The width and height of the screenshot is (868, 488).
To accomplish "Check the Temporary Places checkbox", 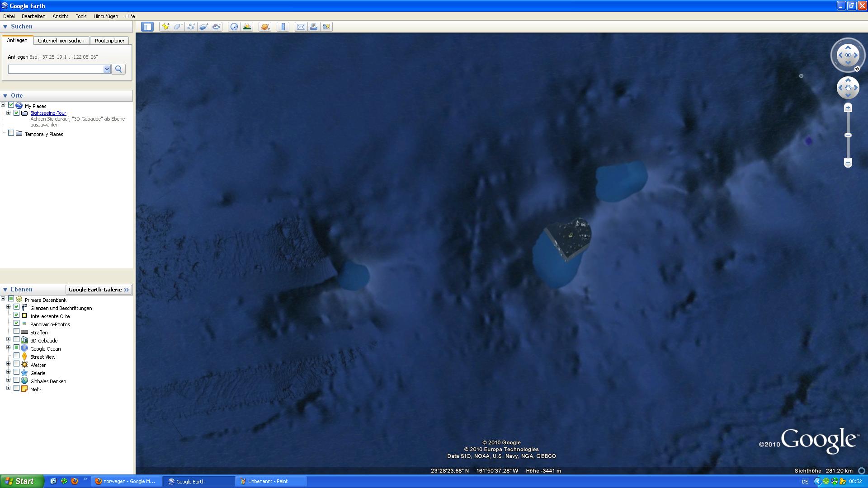I will point(11,133).
